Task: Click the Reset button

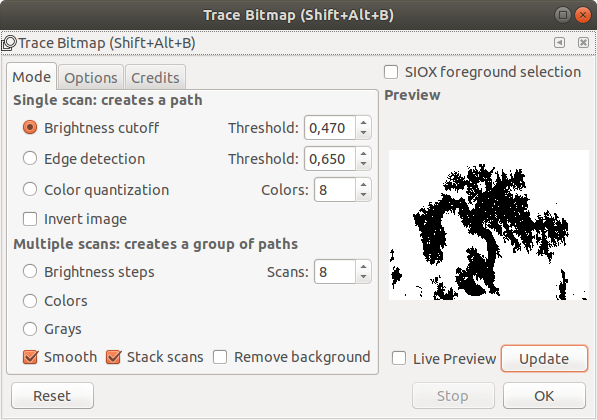Action: tap(52, 396)
